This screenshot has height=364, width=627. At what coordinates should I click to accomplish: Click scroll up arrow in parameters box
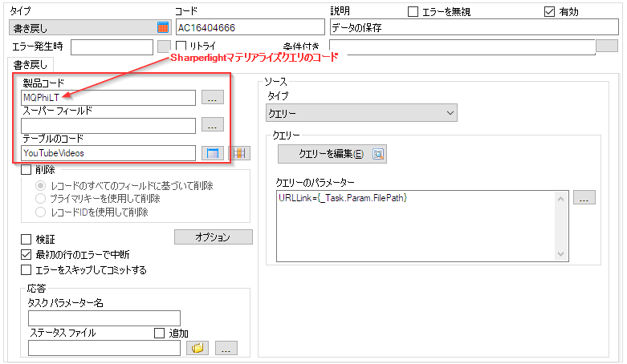tap(560, 199)
